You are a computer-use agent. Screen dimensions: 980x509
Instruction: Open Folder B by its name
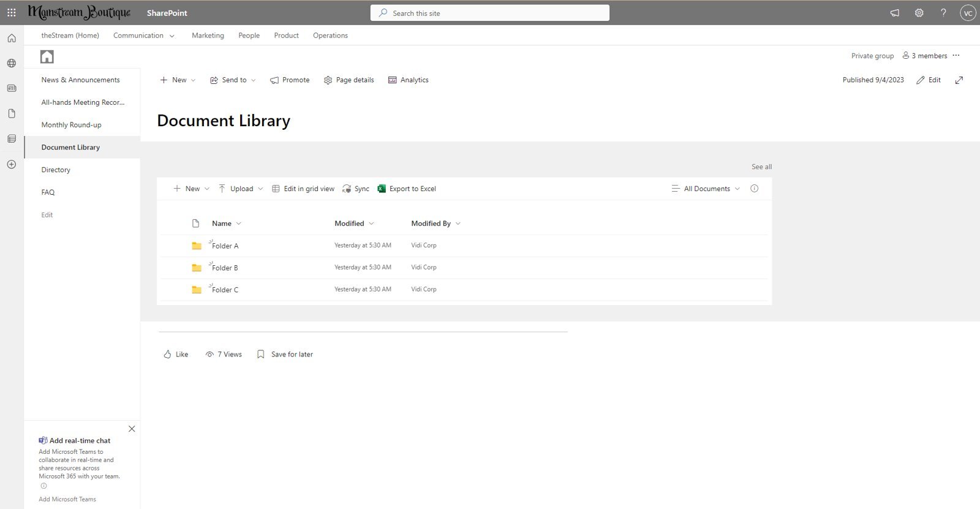click(x=225, y=268)
